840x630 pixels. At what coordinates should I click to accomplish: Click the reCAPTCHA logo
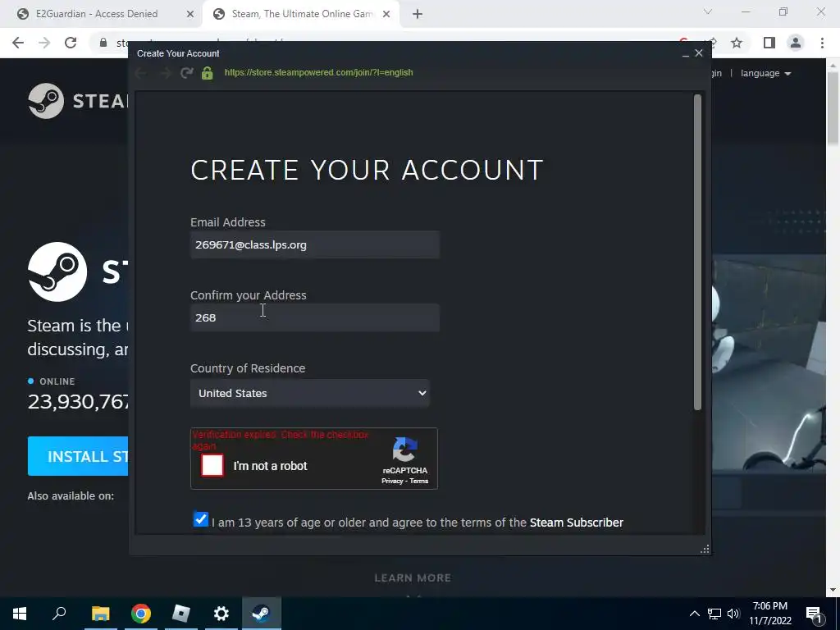point(405,450)
